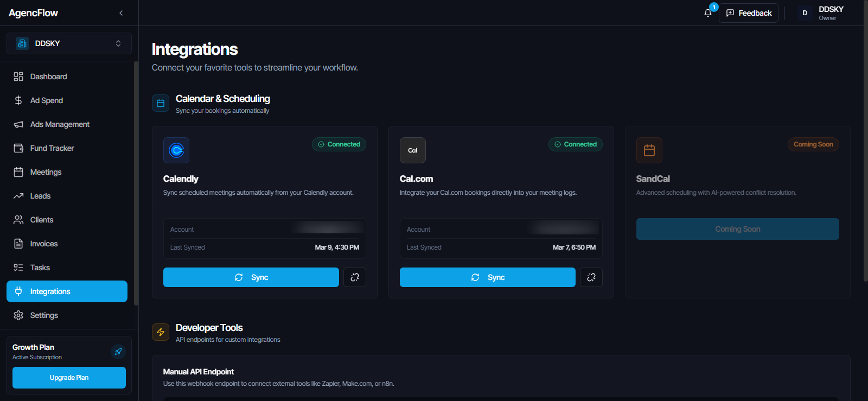Click the Cal.com Account row label
The width and height of the screenshot is (868, 401).
418,230
